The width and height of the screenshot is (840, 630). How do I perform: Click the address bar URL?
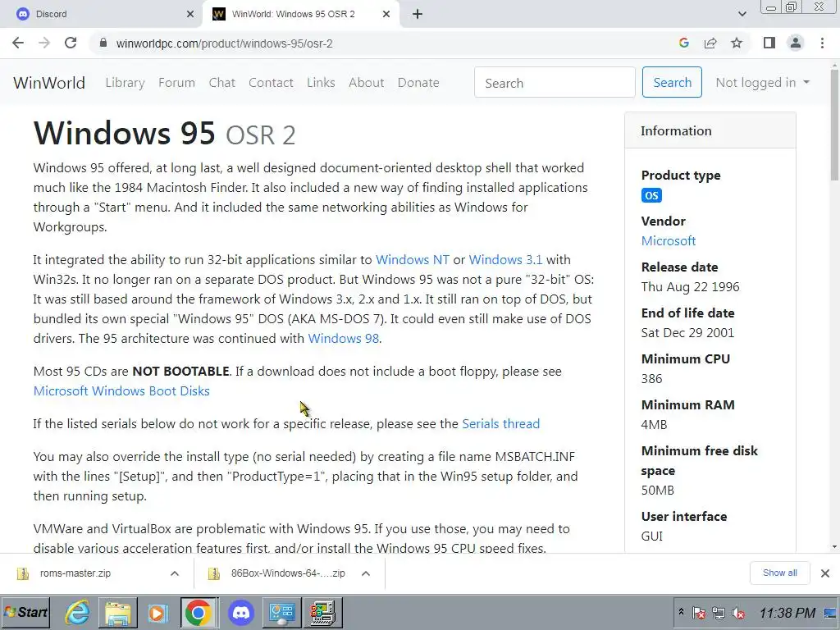pos(224,43)
